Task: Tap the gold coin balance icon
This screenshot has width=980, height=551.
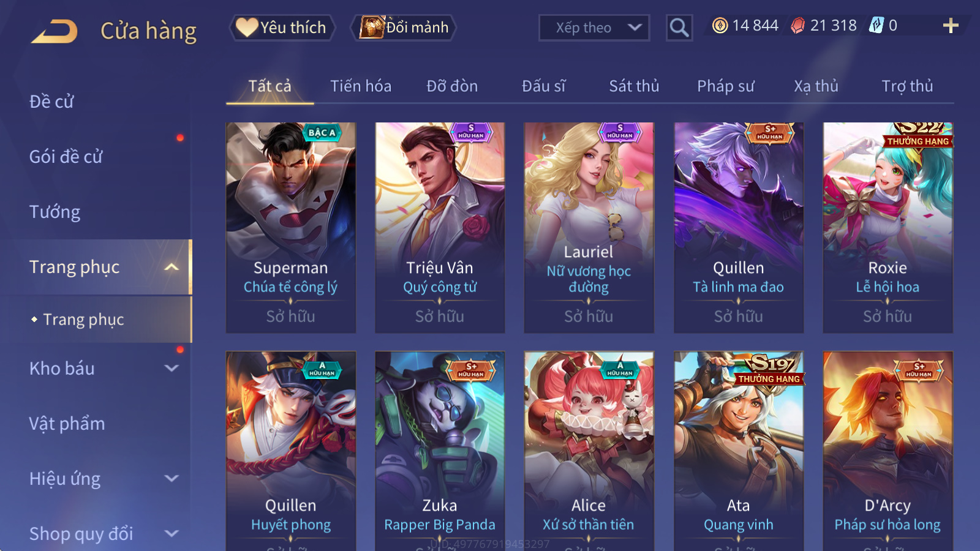Action: tap(720, 26)
